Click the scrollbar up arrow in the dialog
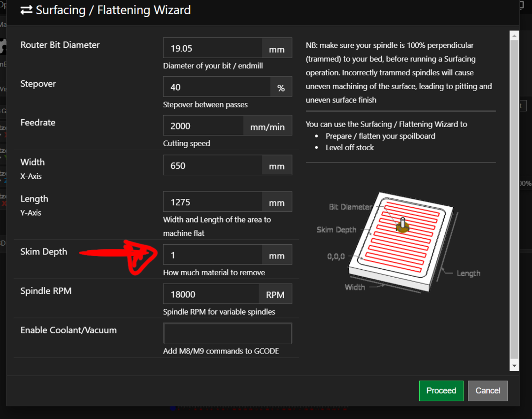The height and width of the screenshot is (419, 532). (x=514, y=35)
